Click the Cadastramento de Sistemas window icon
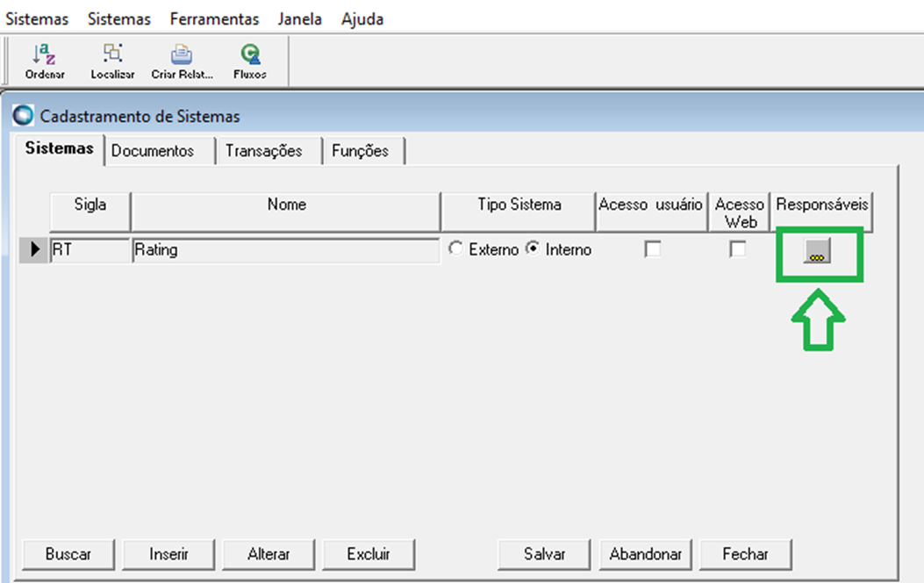This screenshot has height=583, width=924. tap(23, 115)
